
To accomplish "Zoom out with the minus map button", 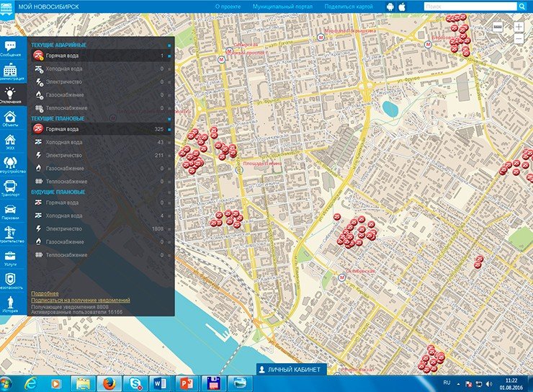I will click(519, 39).
